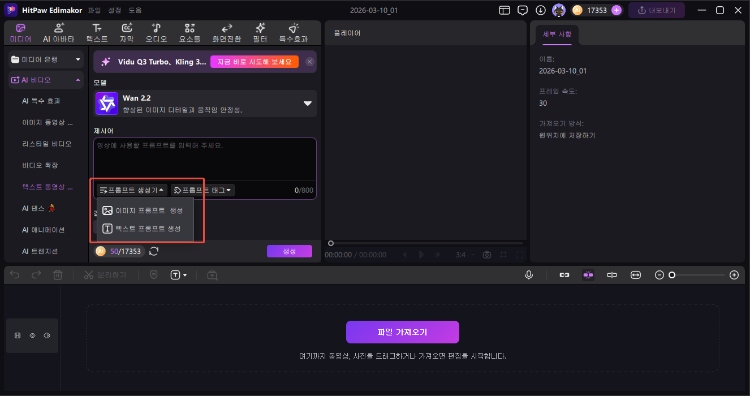Click the 50/17353 credit cost indicator
Viewport: 750px width, 396px height.
tap(120, 251)
